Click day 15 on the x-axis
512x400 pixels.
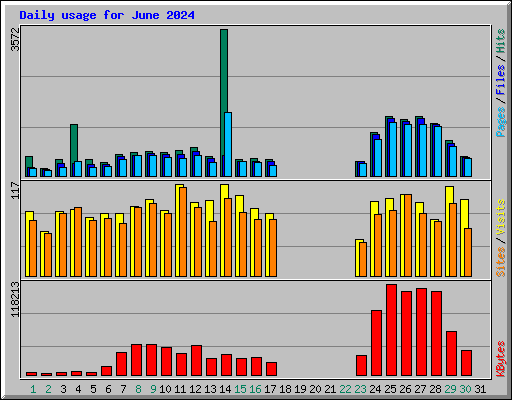240,389
